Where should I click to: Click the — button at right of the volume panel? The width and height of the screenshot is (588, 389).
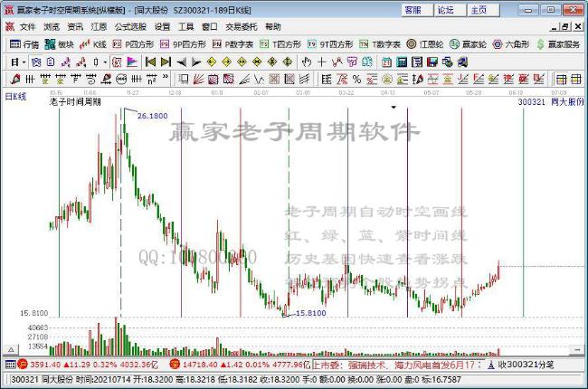[576, 350]
